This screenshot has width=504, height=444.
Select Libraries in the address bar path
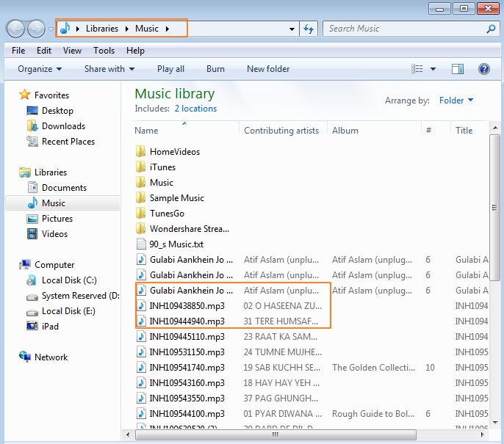click(x=102, y=29)
